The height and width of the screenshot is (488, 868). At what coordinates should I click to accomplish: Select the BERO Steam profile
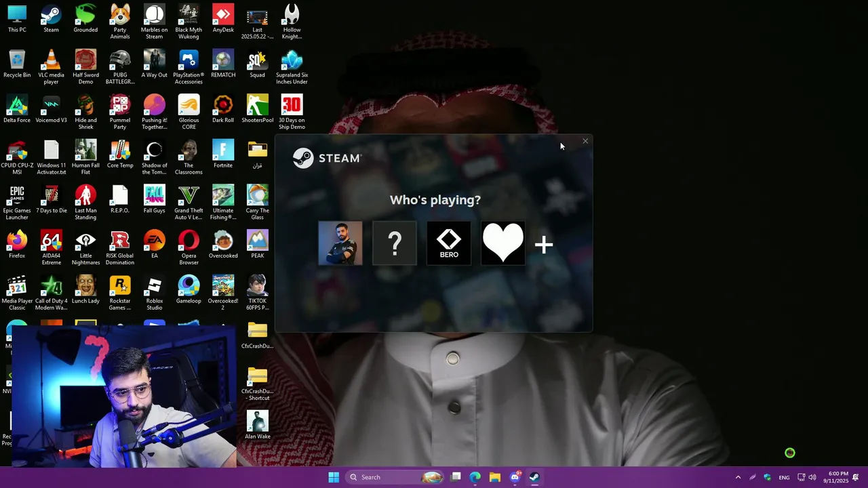[449, 243]
